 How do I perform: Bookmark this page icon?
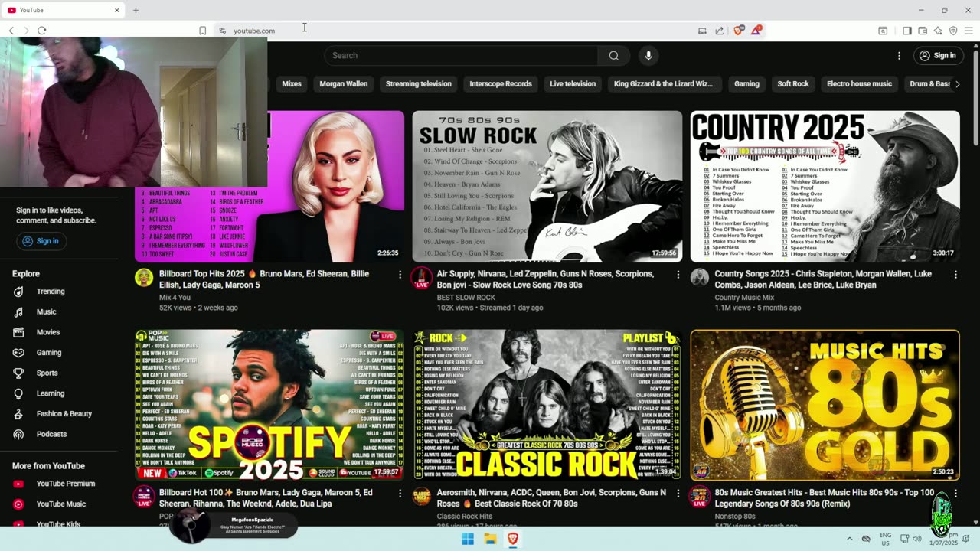[202, 31]
